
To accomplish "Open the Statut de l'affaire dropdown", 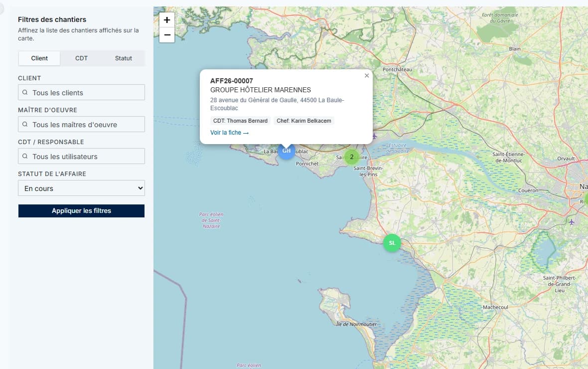I will [81, 188].
